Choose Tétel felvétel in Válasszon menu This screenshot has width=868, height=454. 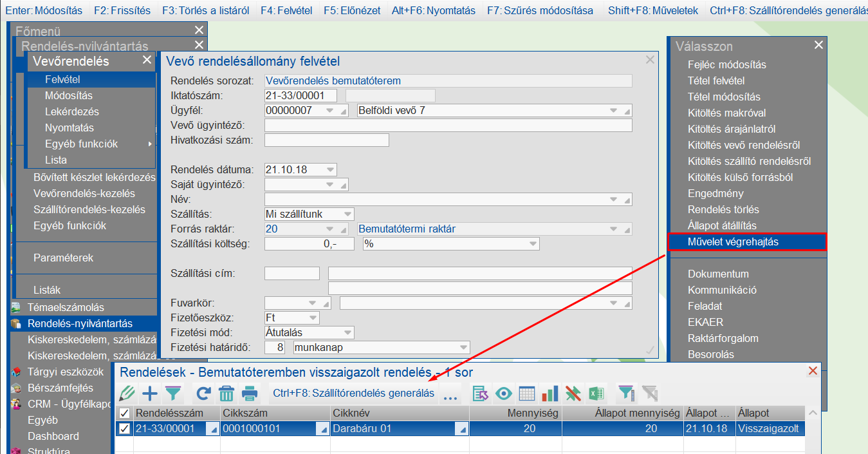747,80
